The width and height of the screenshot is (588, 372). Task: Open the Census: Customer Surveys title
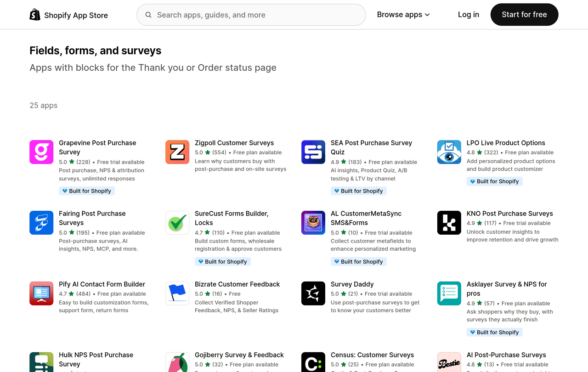[372, 355]
